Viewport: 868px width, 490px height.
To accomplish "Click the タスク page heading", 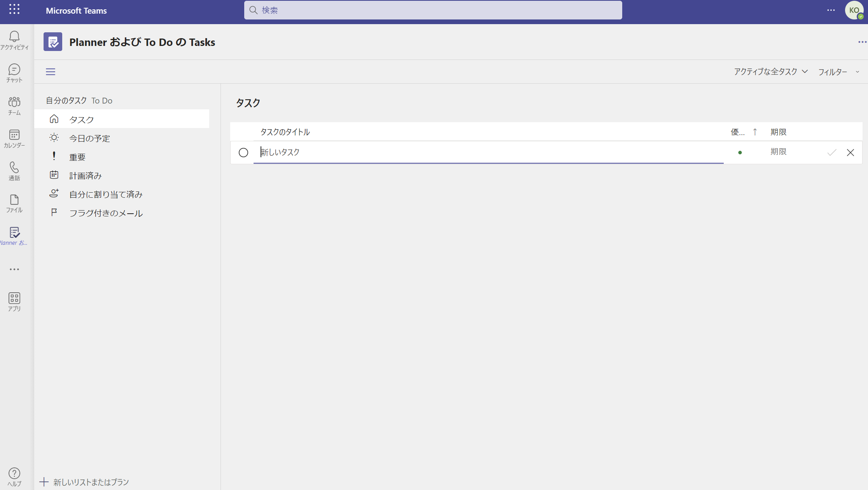I will pyautogui.click(x=248, y=103).
